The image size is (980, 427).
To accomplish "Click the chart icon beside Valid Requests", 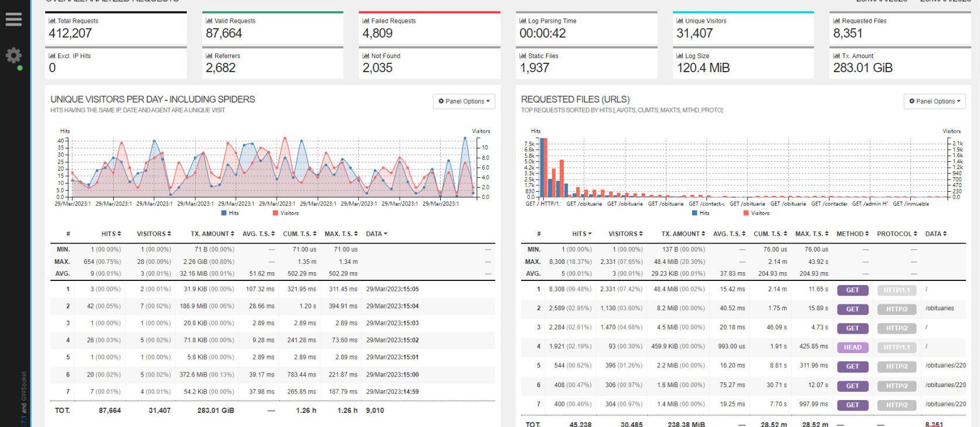I will [209, 21].
